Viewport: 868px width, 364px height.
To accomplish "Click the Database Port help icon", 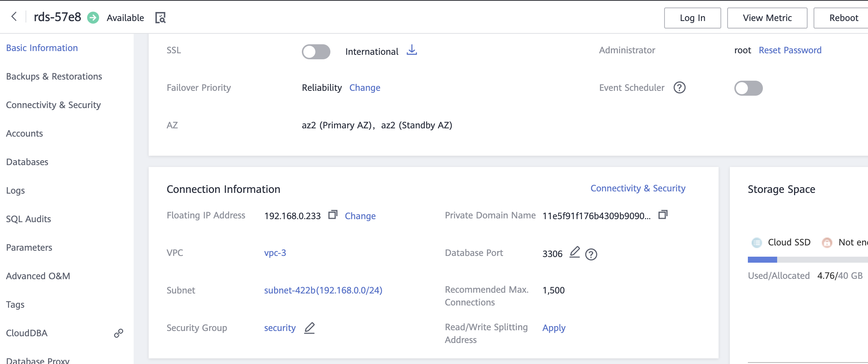I will pos(591,254).
